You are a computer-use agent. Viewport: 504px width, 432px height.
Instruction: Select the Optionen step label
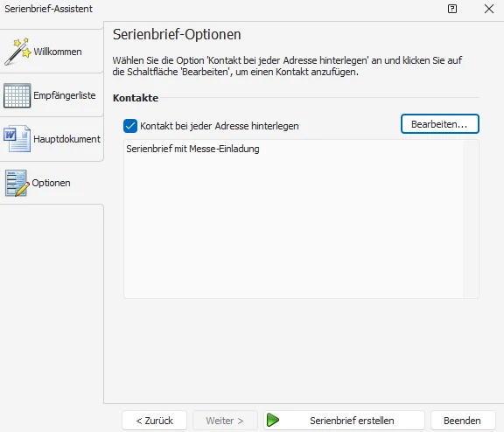[51, 183]
